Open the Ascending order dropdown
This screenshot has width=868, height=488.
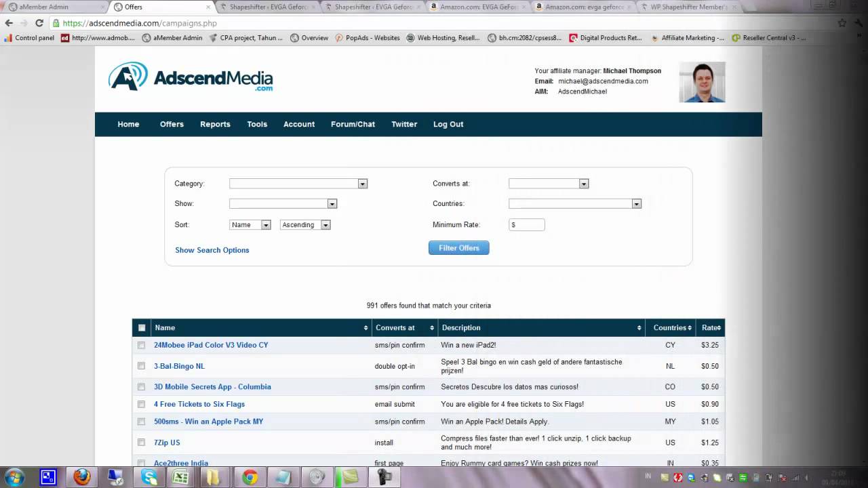(x=304, y=225)
